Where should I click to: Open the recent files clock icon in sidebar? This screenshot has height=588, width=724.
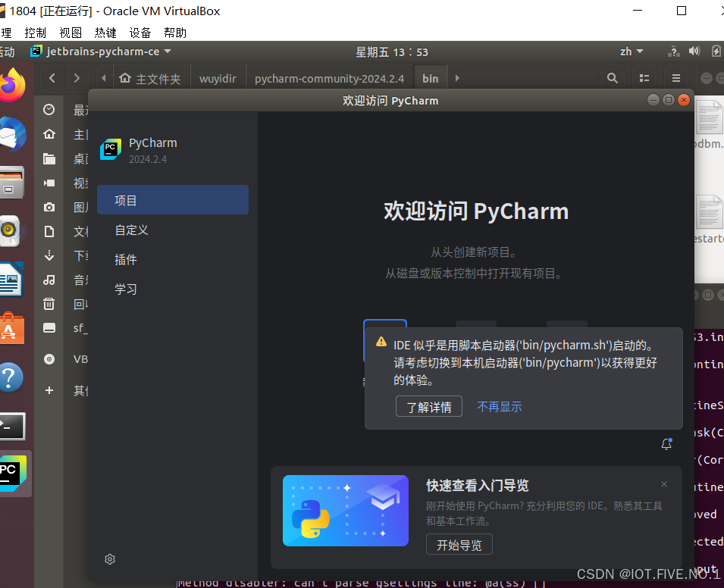tap(49, 109)
